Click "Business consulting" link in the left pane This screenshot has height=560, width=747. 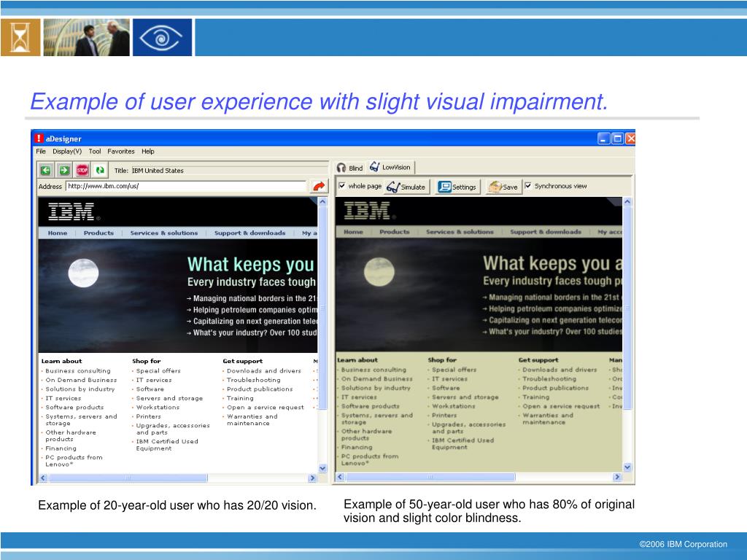pos(77,371)
